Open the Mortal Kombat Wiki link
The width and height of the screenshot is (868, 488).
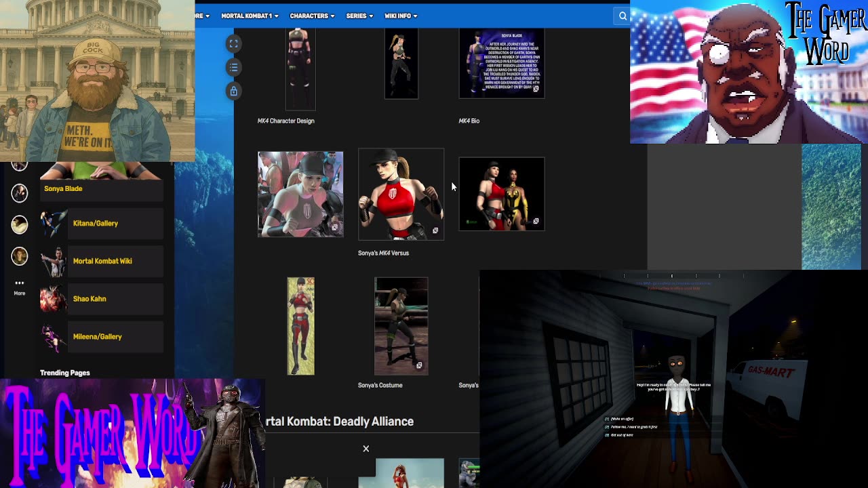(x=102, y=261)
